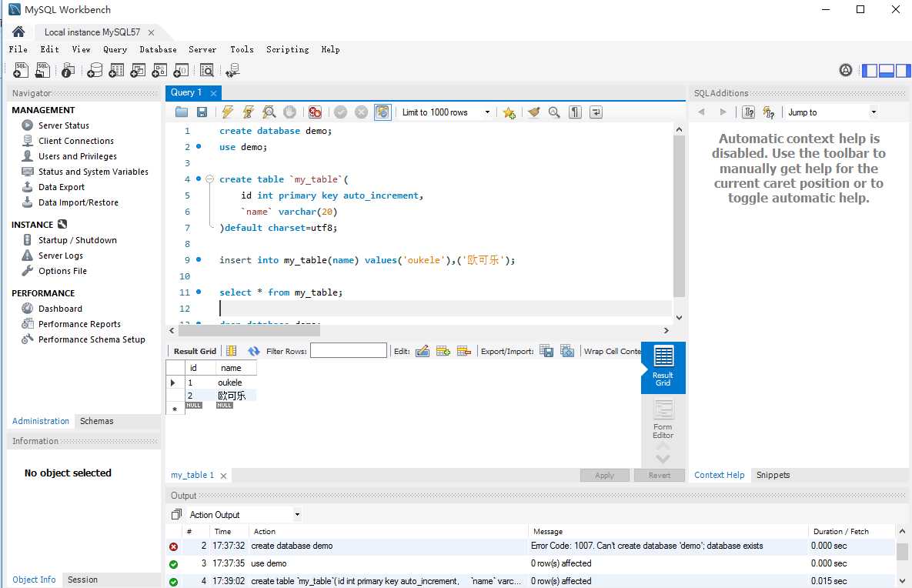Toggle the right sidebar panel
The image size is (912, 588).
(x=904, y=70)
